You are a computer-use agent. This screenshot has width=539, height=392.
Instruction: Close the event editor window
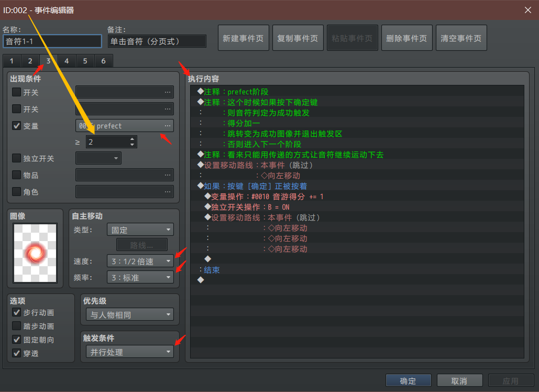coord(528,10)
